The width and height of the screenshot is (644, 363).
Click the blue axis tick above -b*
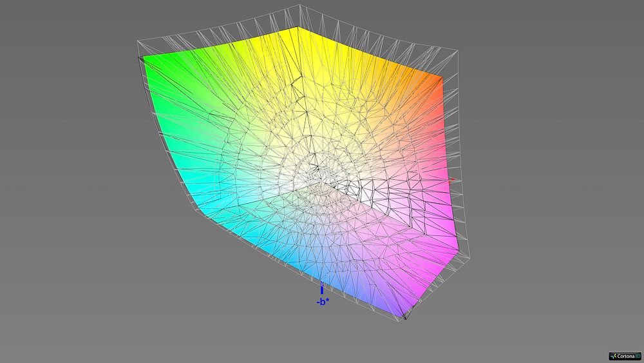(x=322, y=289)
